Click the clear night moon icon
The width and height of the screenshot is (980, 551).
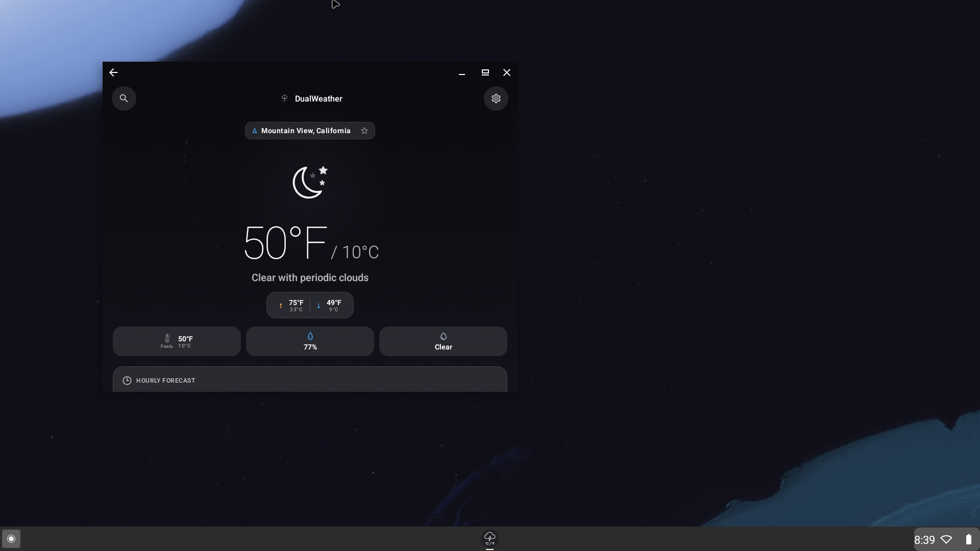310,182
